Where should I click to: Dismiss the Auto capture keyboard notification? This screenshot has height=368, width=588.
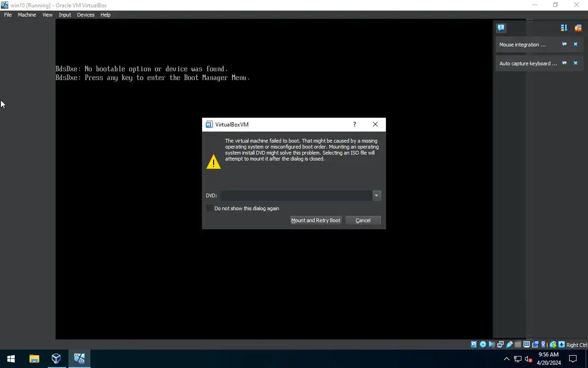tap(575, 63)
